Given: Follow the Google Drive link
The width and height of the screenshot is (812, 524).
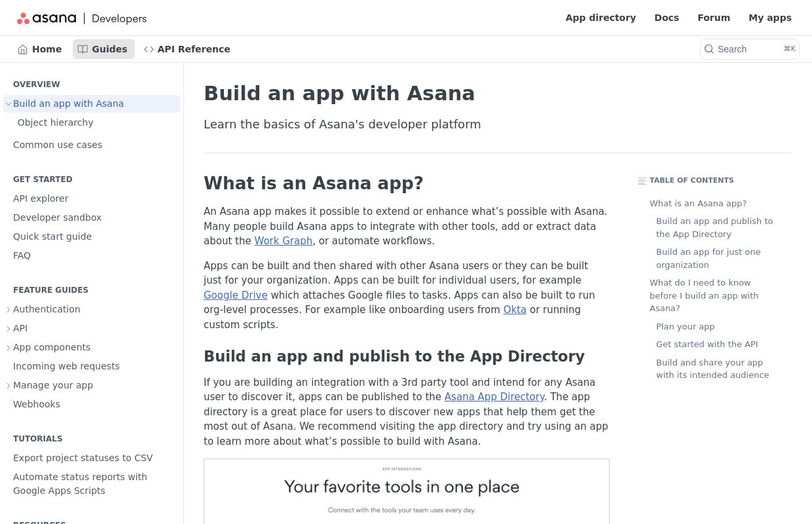Looking at the screenshot, I should pos(235,295).
